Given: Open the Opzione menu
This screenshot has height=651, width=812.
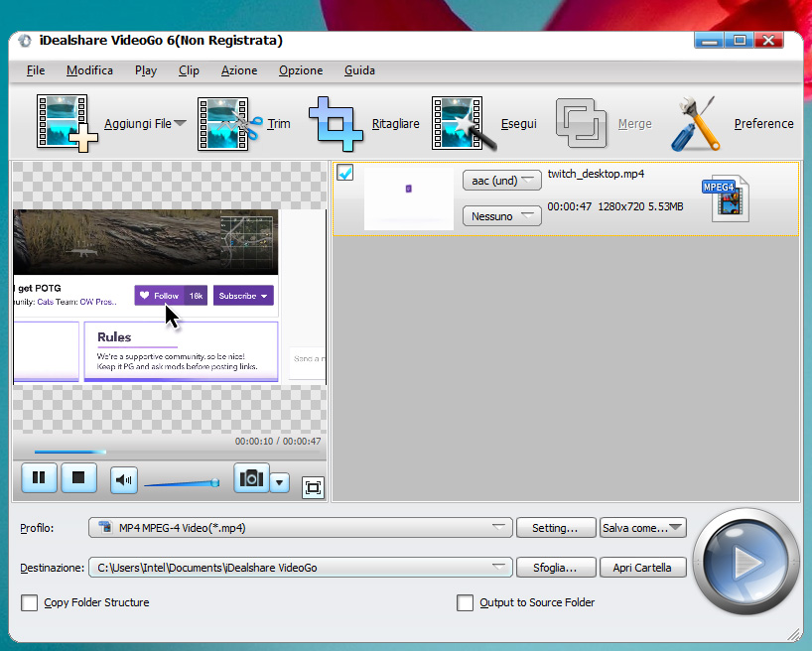Looking at the screenshot, I should (301, 70).
